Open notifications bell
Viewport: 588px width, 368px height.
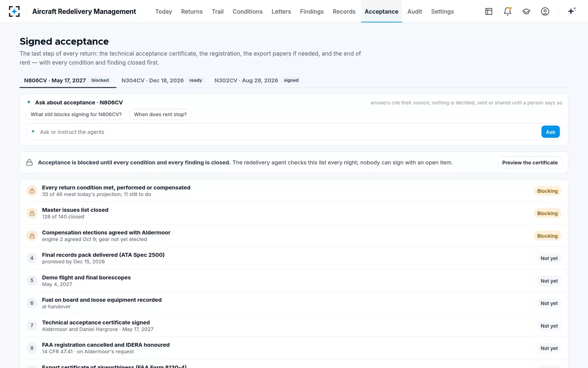pos(508,11)
